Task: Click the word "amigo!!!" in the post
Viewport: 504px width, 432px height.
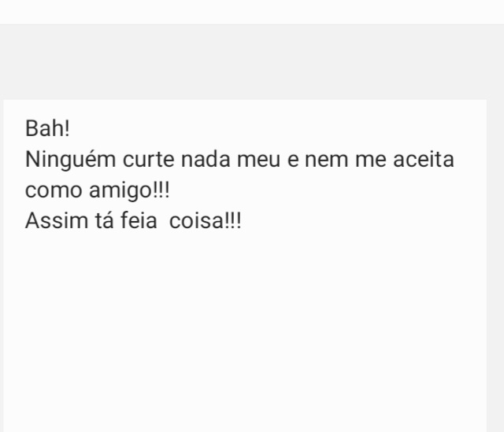Action: tap(129, 191)
